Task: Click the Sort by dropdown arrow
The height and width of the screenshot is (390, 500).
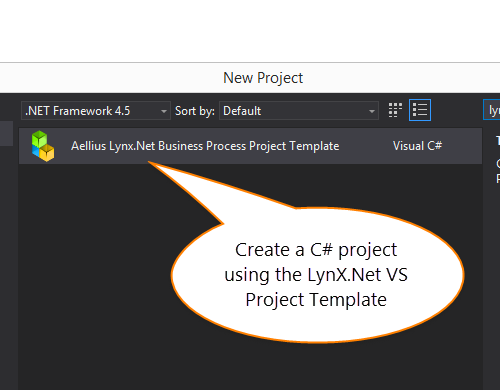Action: pyautogui.click(x=372, y=111)
